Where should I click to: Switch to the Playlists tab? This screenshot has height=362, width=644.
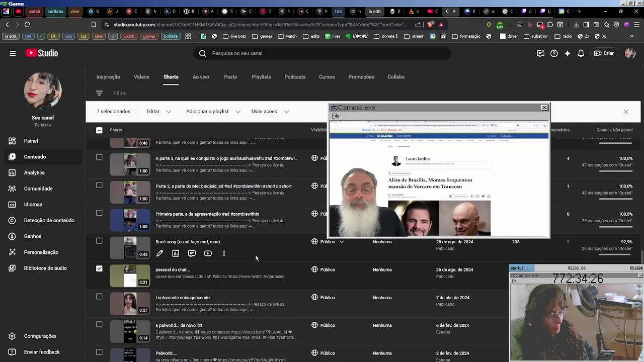click(261, 77)
